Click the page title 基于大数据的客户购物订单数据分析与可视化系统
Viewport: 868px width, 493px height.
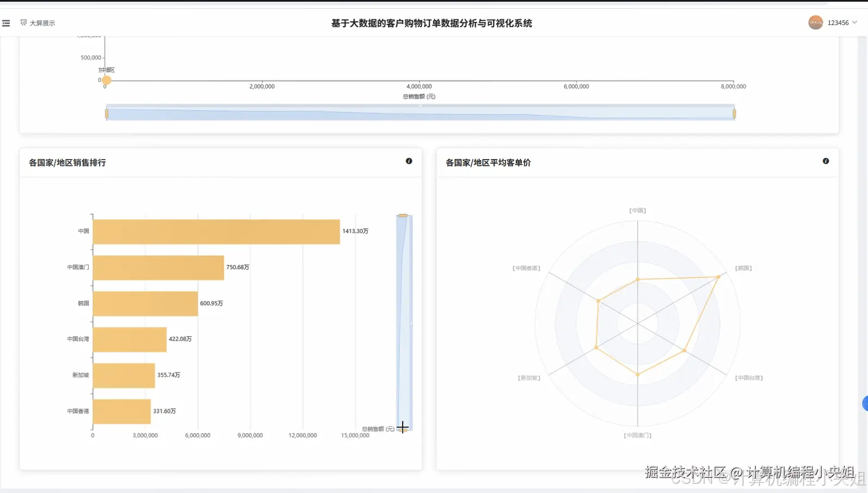click(x=432, y=23)
